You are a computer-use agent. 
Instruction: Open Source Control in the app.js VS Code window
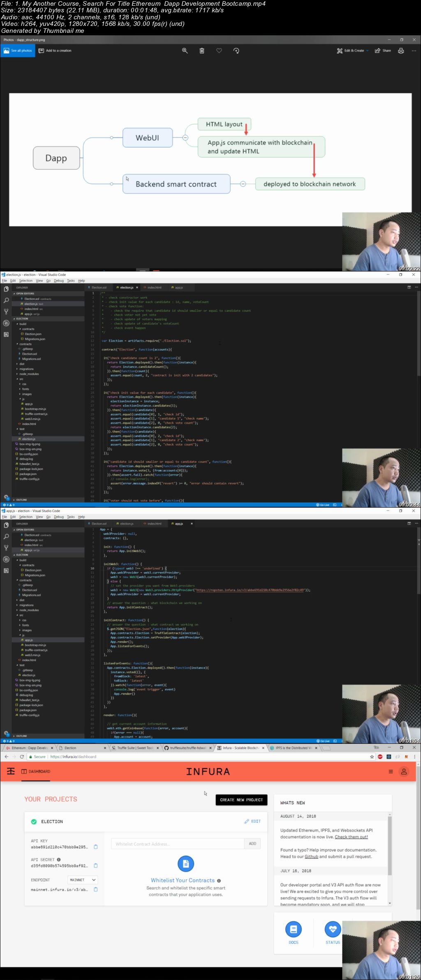click(6, 548)
